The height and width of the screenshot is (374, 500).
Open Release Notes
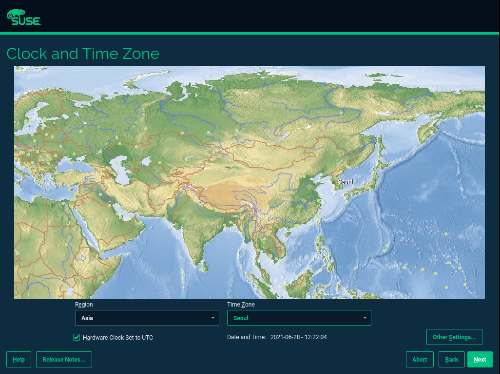[x=64, y=360]
